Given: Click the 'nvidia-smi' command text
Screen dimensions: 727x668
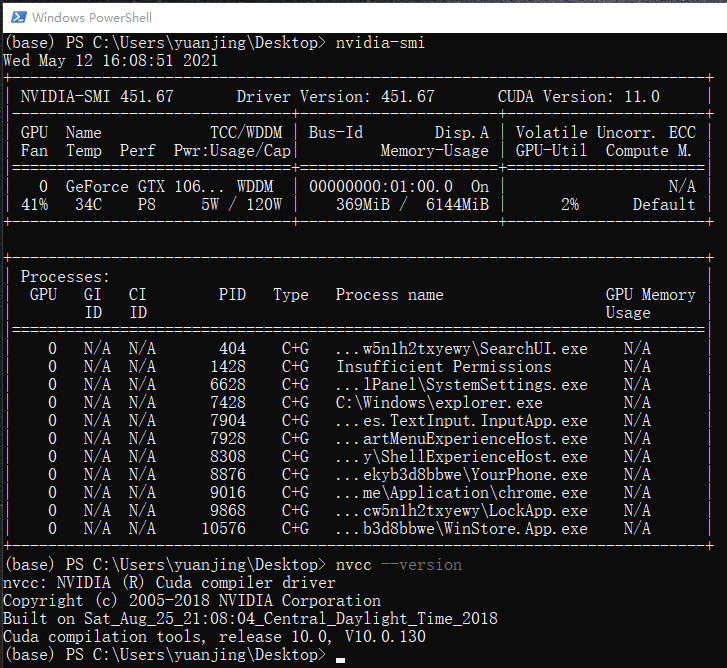Looking at the screenshot, I should 380,43.
